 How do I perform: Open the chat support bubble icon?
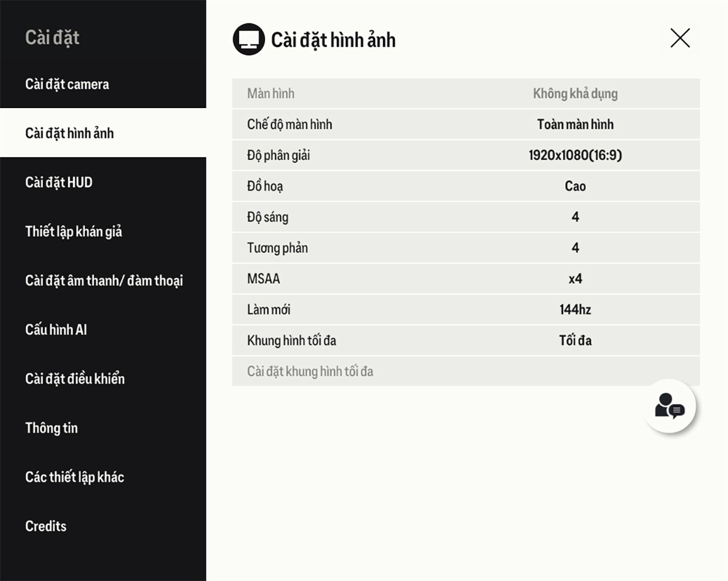[669, 406]
